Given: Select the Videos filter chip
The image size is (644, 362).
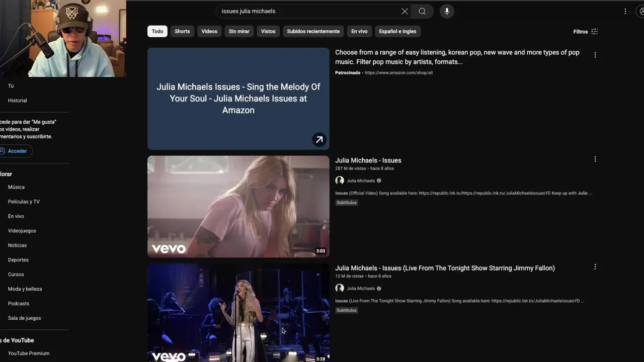Looking at the screenshot, I should 209,31.
